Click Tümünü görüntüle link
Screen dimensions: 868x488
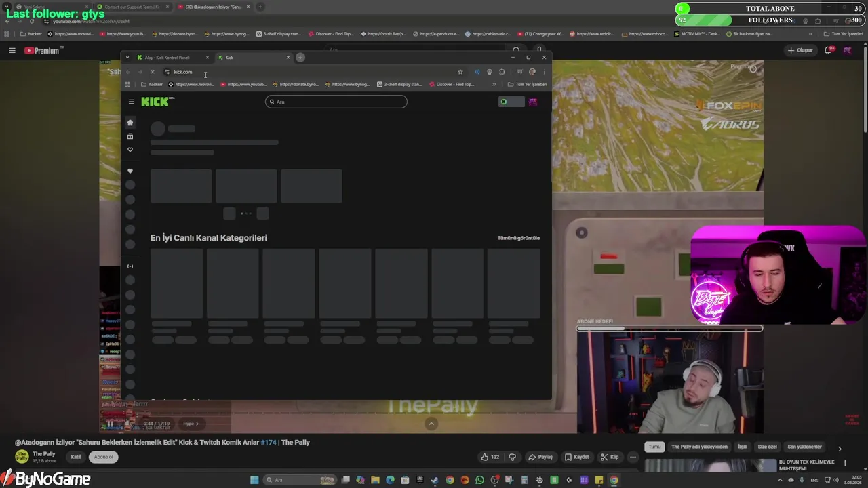pos(519,238)
